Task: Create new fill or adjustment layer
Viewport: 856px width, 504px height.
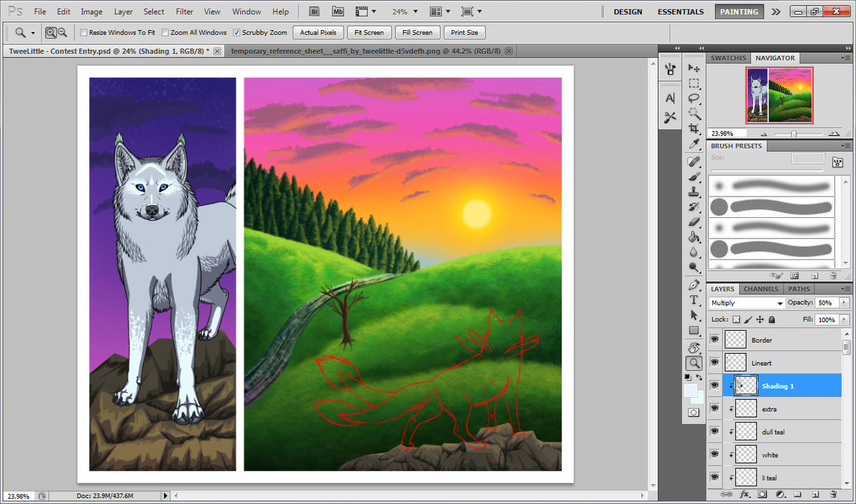Action: 780,494
